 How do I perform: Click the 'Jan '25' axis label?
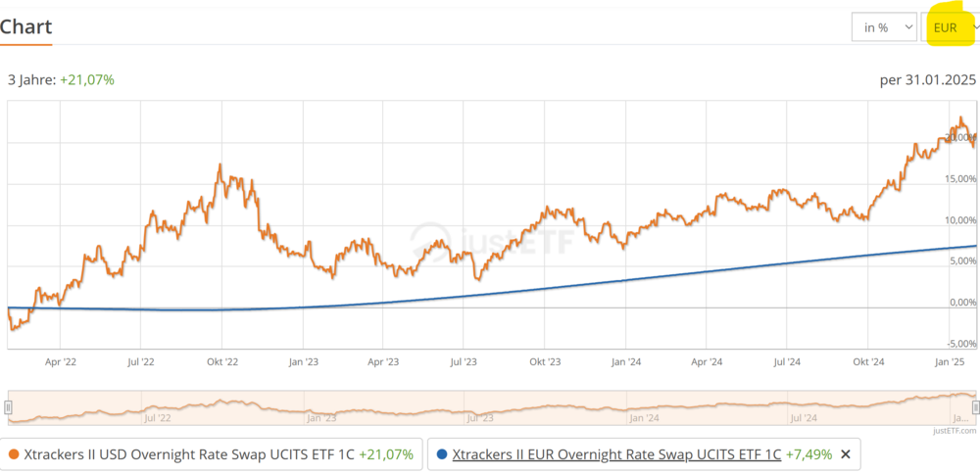[x=949, y=361]
